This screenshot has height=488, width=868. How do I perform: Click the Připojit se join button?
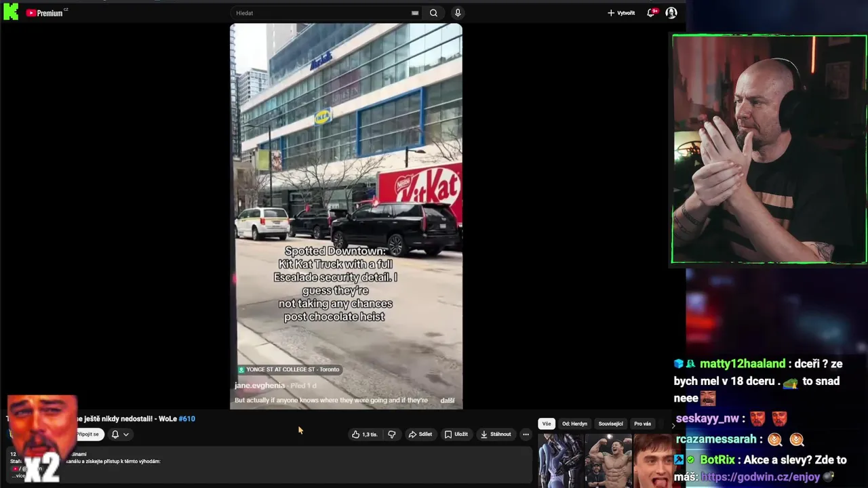[88, 434]
